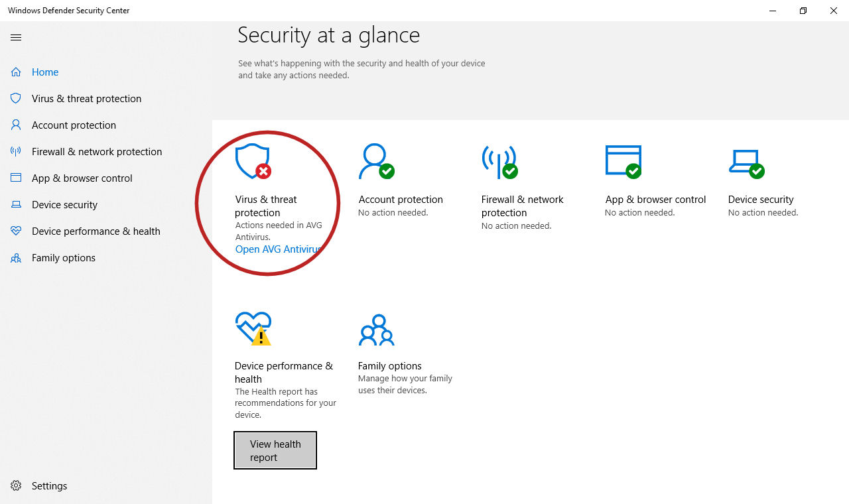
Task: Open the Firewall & network protection tile title
Action: tap(523, 206)
